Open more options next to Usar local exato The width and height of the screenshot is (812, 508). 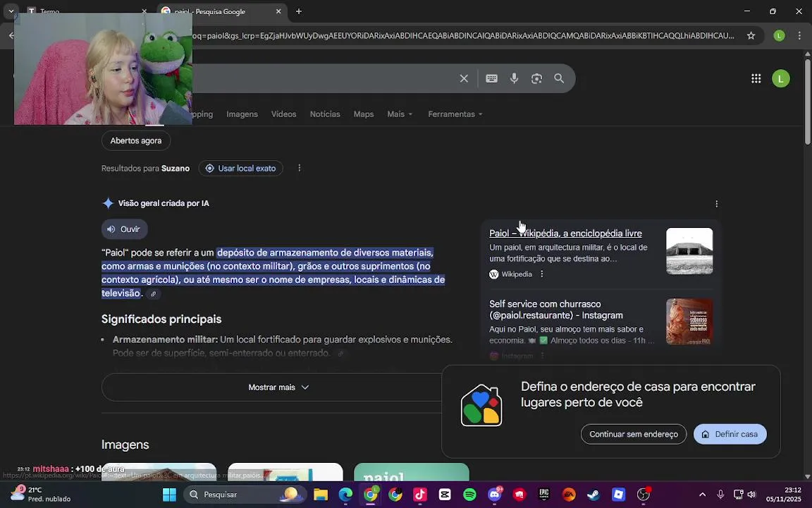[x=300, y=168]
